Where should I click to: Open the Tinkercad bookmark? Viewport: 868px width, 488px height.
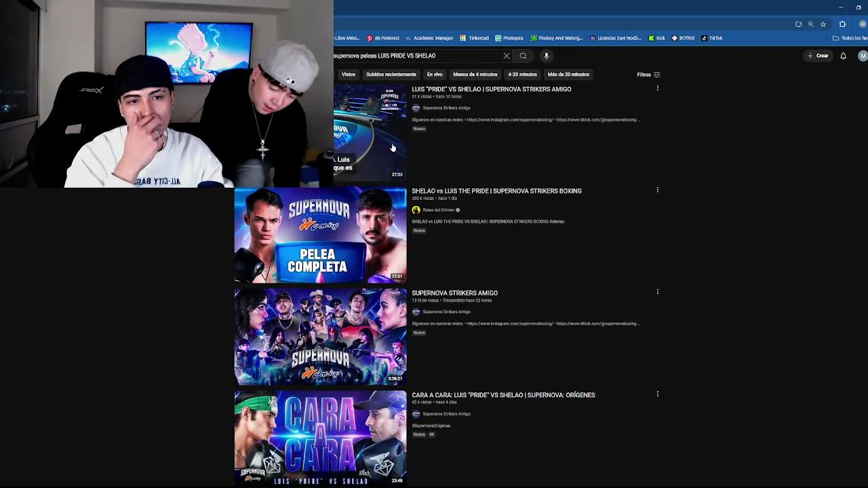point(474,38)
